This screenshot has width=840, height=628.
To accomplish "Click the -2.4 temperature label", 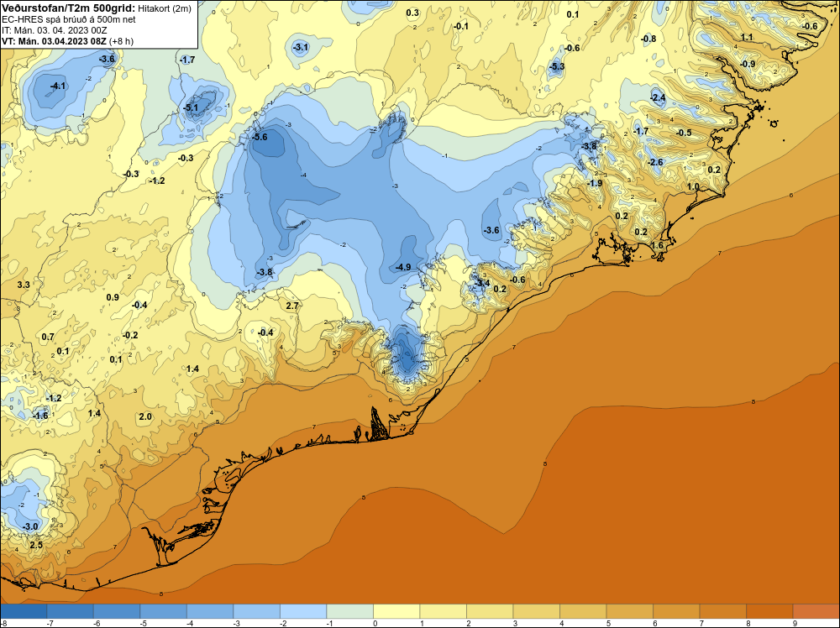I will [x=658, y=97].
